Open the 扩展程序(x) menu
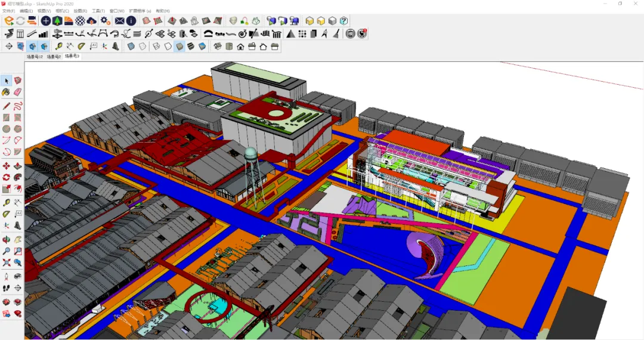 tap(140, 11)
